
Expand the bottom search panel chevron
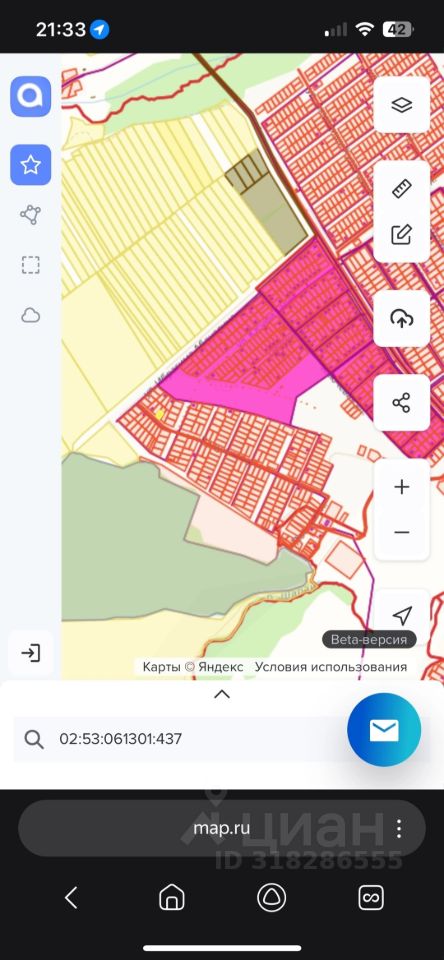pyautogui.click(x=222, y=694)
